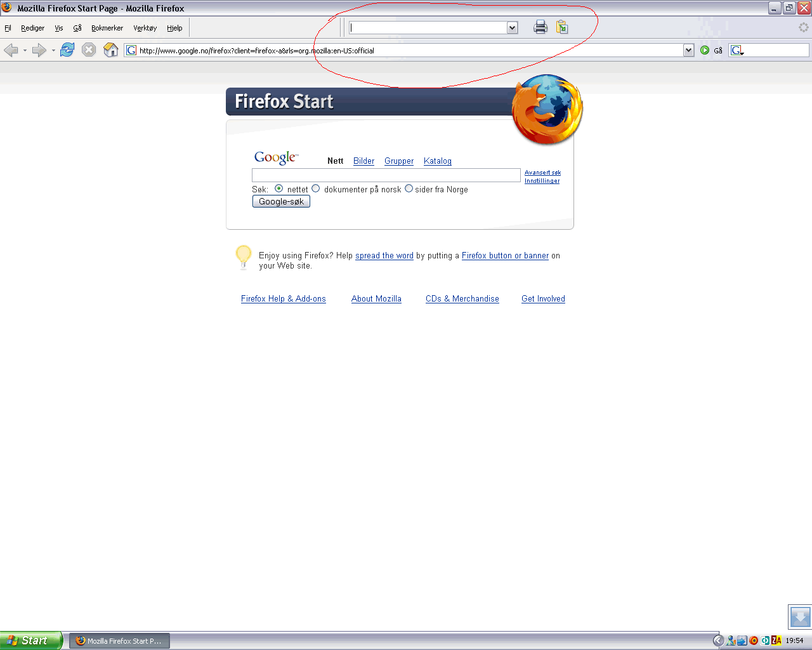Click the teal square tray icon
The width and height of the screenshot is (812, 650).
coord(765,640)
